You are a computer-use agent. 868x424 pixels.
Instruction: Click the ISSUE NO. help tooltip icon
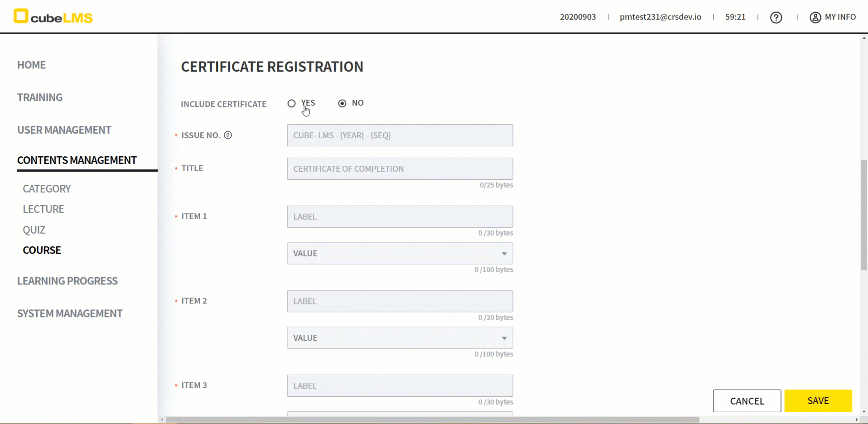(228, 135)
